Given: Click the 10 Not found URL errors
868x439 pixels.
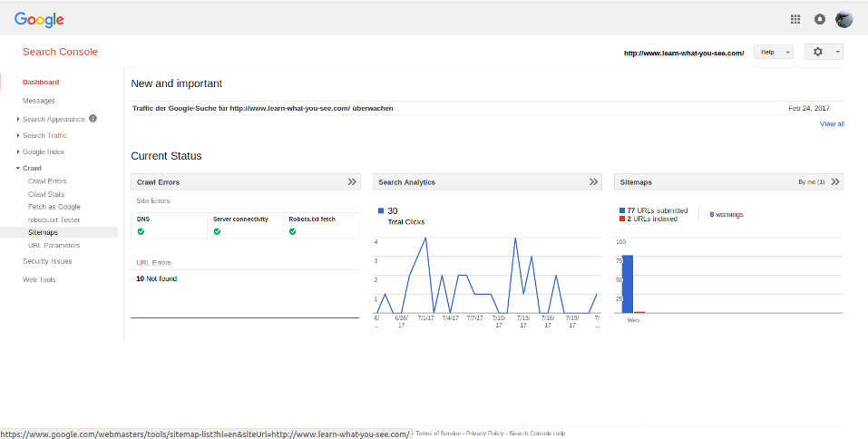Looking at the screenshot, I should 157,278.
